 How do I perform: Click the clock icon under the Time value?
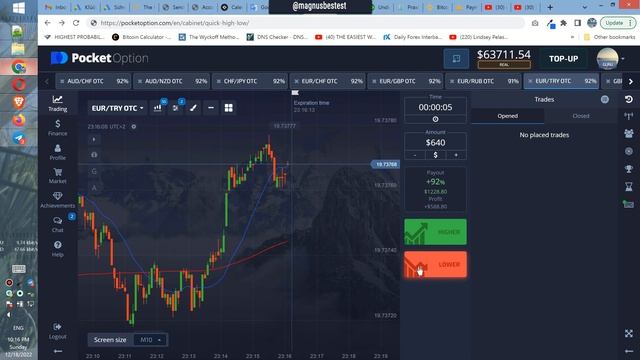point(436,119)
